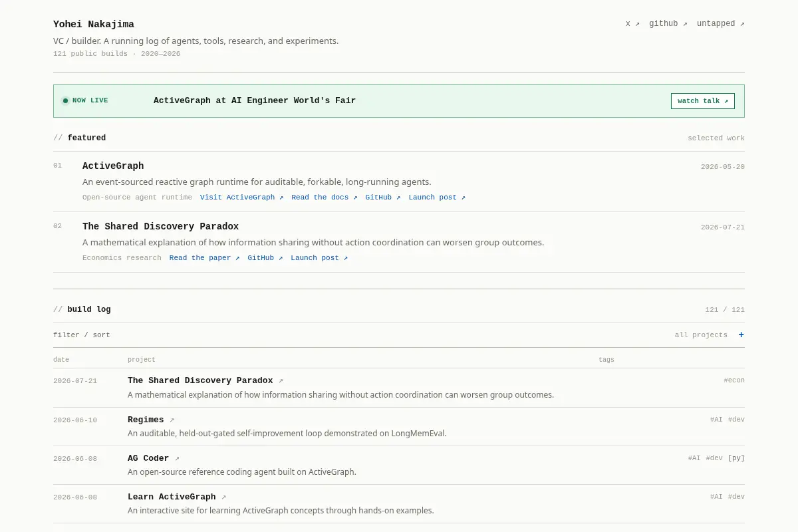
Task: Select #AI tag on AG Coder row
Action: [694, 458]
